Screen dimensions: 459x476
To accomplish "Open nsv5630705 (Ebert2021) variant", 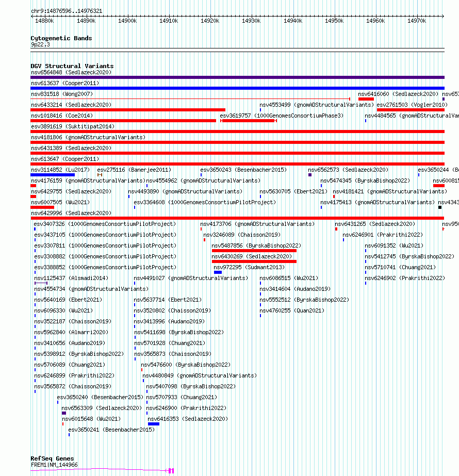I will tap(293, 191).
